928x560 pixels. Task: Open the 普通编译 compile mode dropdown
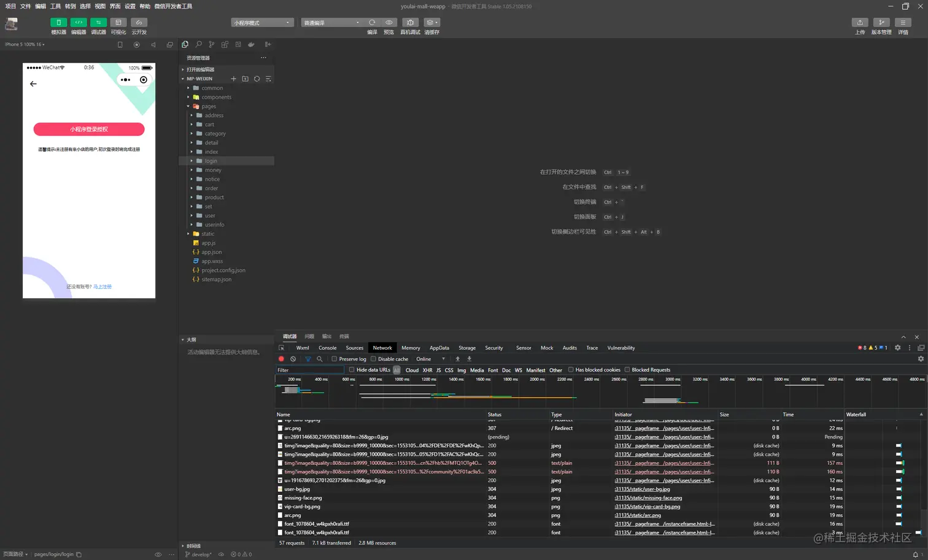(x=332, y=23)
